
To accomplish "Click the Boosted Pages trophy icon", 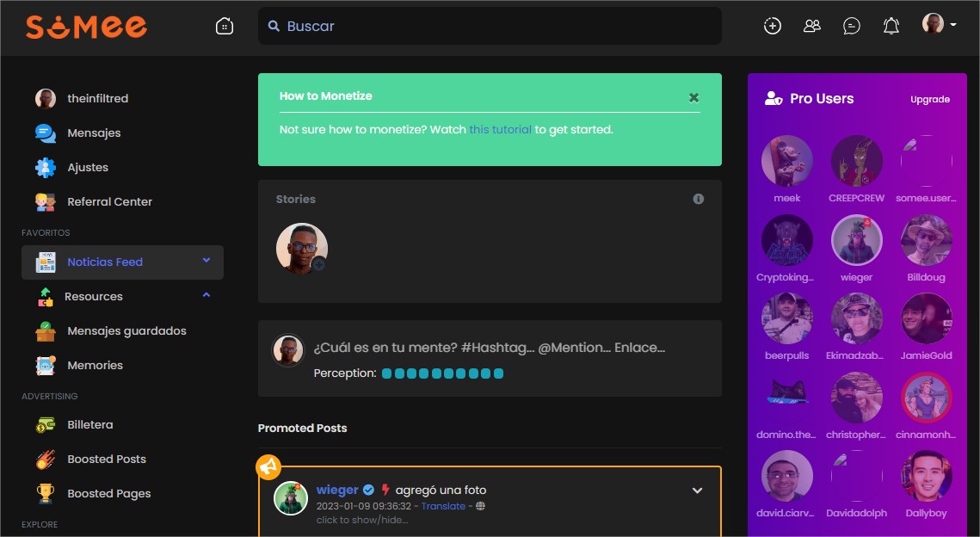I will pos(46,494).
